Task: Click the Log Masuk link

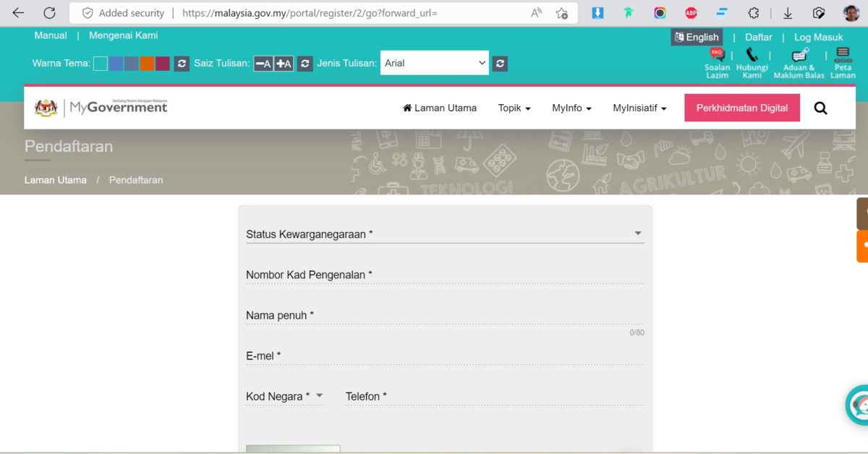Action: 818,37
